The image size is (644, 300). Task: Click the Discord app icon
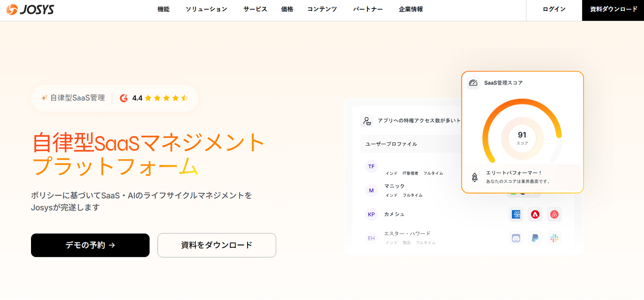(516, 238)
